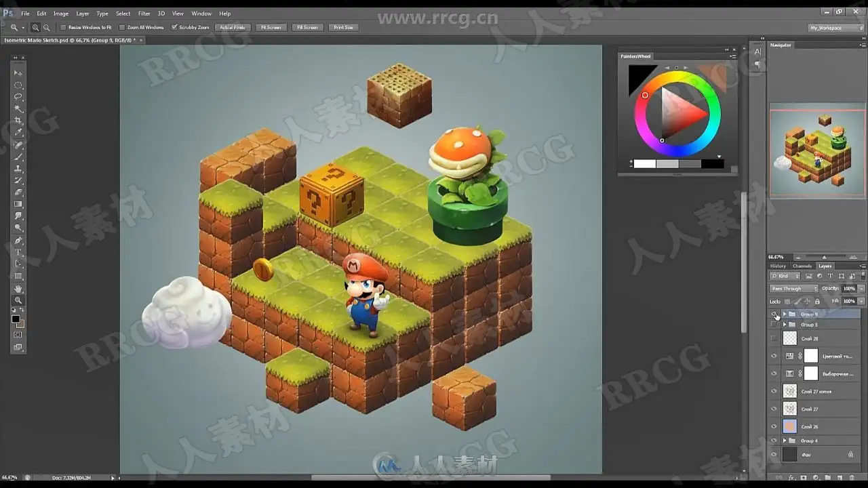Open the Opacity value dropdown arrow
The height and width of the screenshot is (488, 868).
[x=862, y=289]
